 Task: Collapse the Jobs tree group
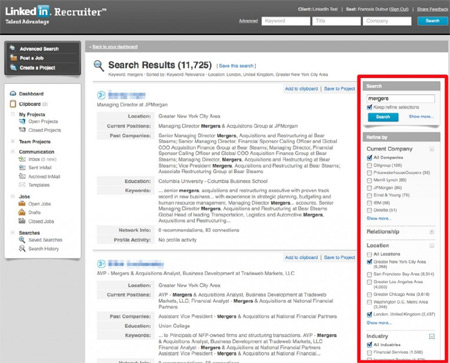[x=13, y=196]
